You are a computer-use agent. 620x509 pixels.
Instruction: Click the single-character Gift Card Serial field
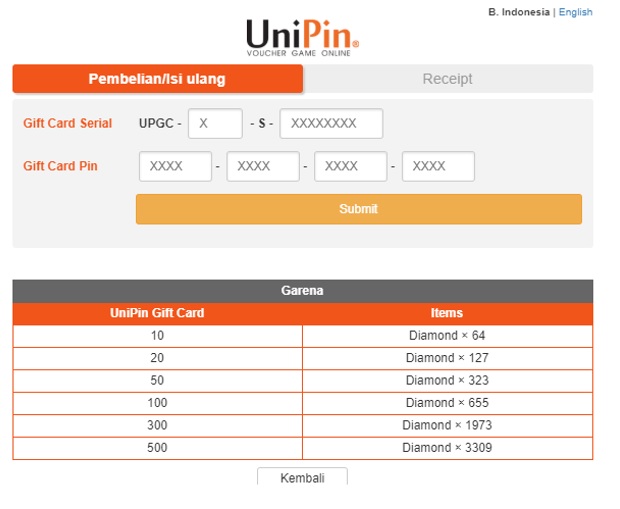pyautogui.click(x=215, y=124)
